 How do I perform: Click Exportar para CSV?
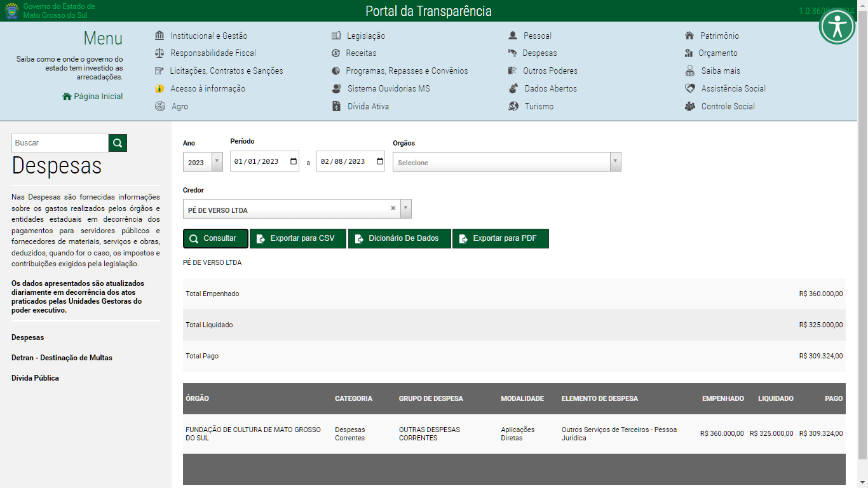298,238
